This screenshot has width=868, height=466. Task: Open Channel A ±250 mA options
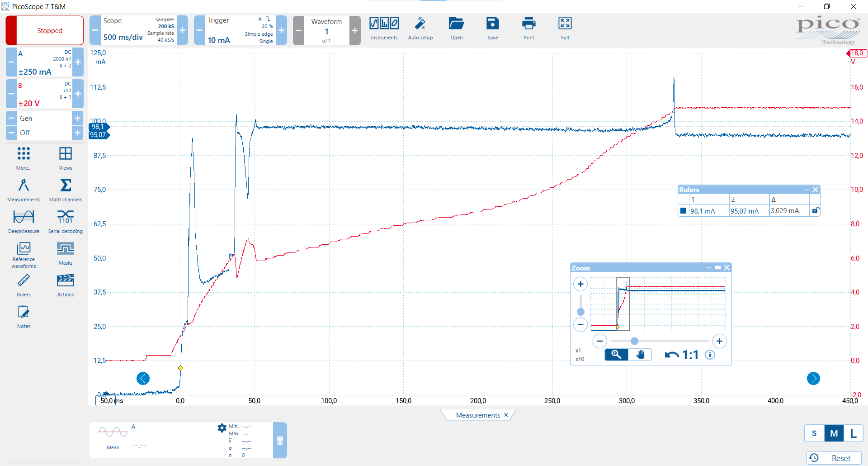(44, 62)
